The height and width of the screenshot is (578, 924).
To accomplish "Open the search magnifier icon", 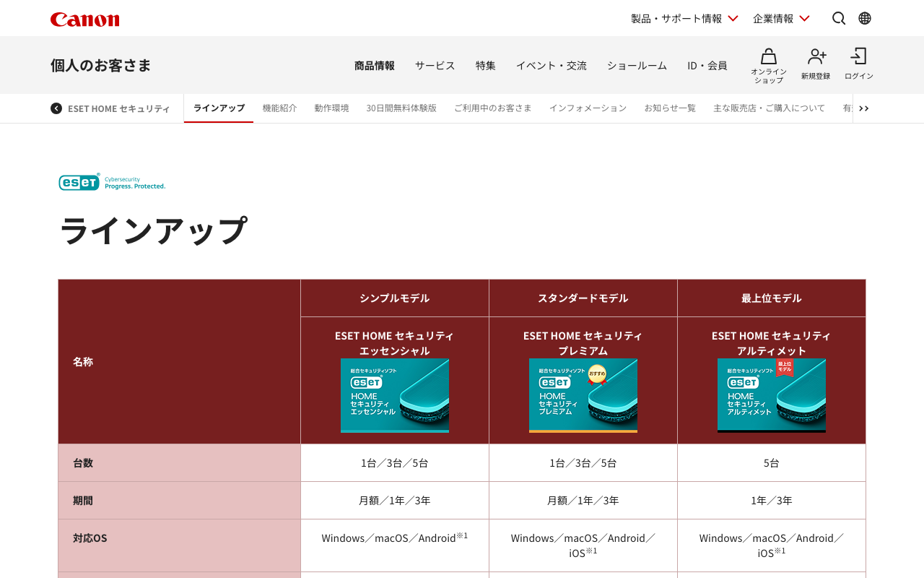I will pyautogui.click(x=839, y=18).
